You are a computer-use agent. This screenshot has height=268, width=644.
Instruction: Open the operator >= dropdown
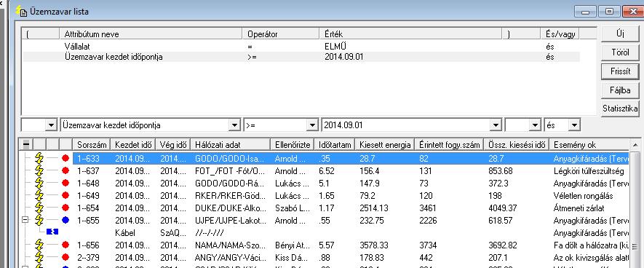(313, 125)
